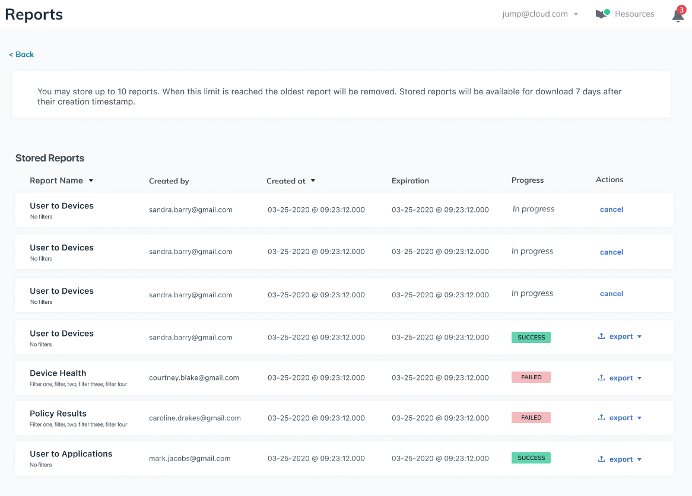The height and width of the screenshot is (496, 692).
Task: Click export icon for User to Applications report
Action: pyautogui.click(x=602, y=459)
